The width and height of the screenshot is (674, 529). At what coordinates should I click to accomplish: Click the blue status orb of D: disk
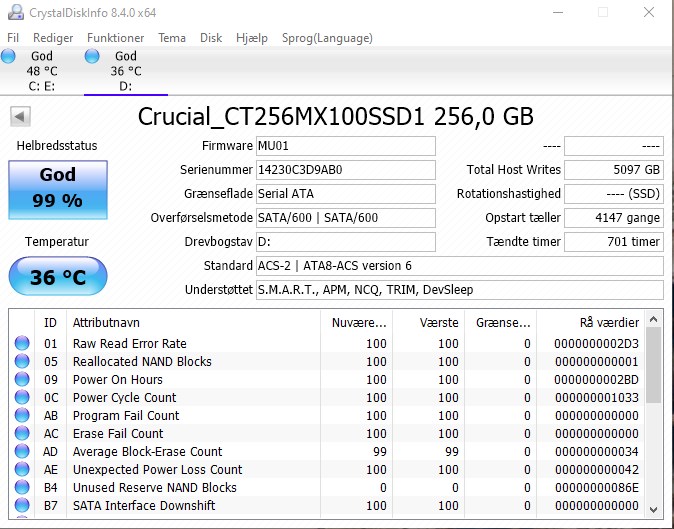click(x=92, y=56)
